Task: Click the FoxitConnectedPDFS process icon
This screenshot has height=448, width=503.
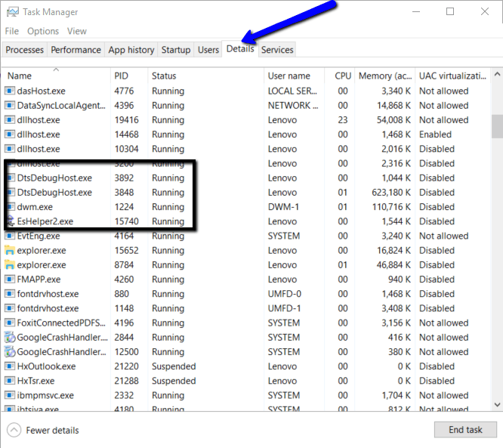Action: (10, 323)
